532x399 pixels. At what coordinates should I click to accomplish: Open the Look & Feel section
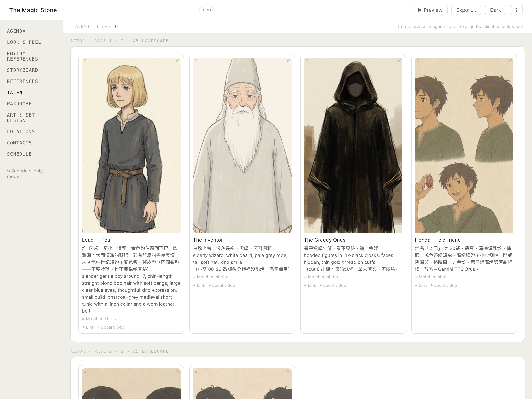(24, 42)
